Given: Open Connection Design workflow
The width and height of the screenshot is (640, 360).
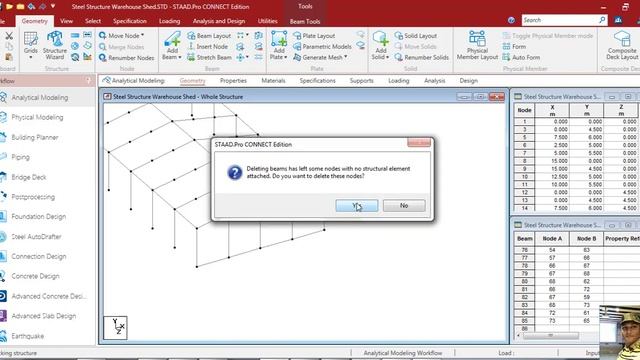Looking at the screenshot, I should (x=38, y=256).
